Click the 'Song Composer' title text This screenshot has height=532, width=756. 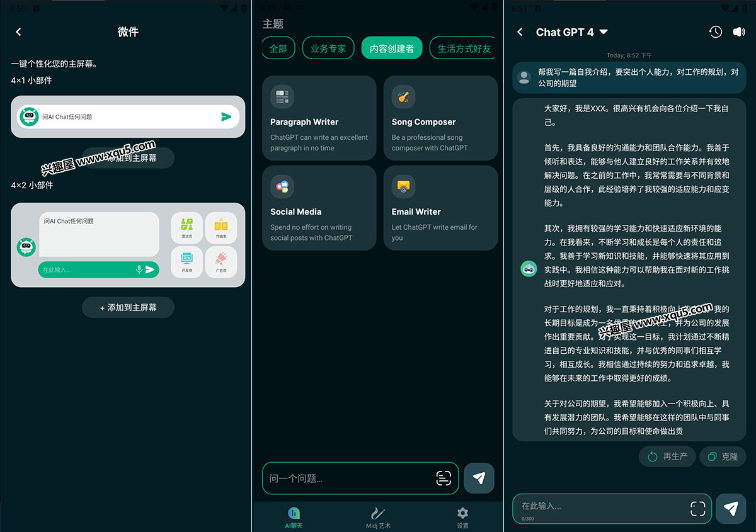[x=423, y=122]
